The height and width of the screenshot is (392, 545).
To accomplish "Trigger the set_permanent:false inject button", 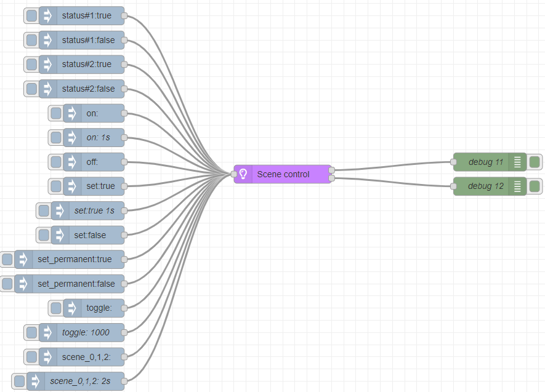I will click(x=7, y=284).
